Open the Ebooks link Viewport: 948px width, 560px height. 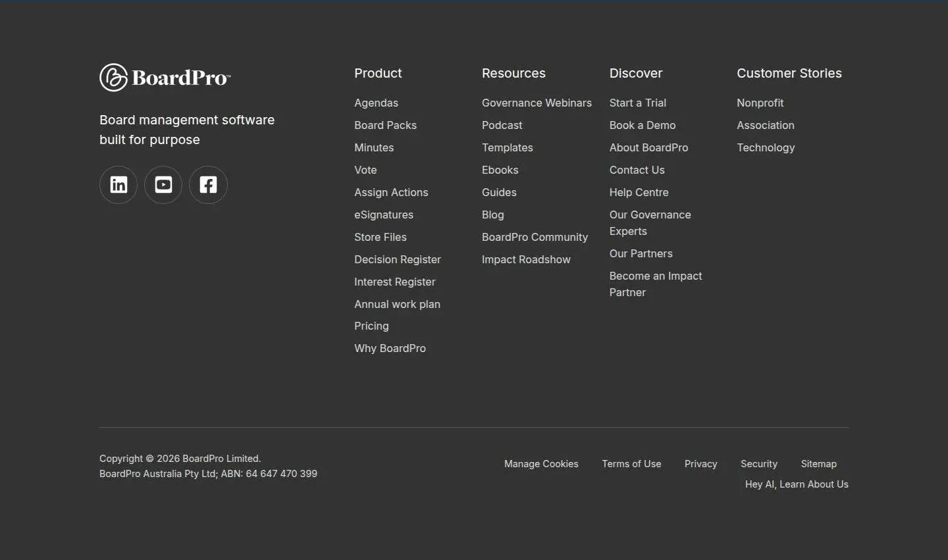click(x=500, y=170)
